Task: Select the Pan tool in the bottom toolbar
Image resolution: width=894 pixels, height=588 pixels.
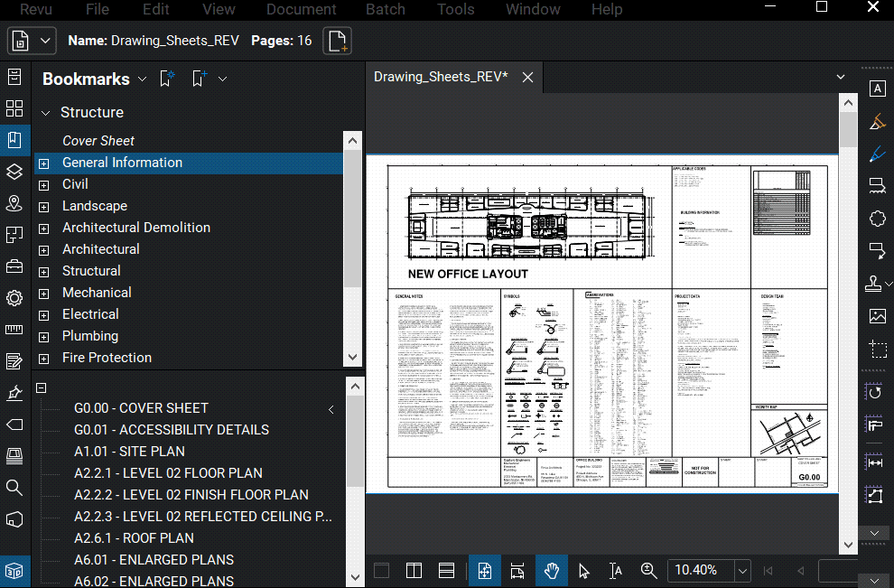Action: 552,570
